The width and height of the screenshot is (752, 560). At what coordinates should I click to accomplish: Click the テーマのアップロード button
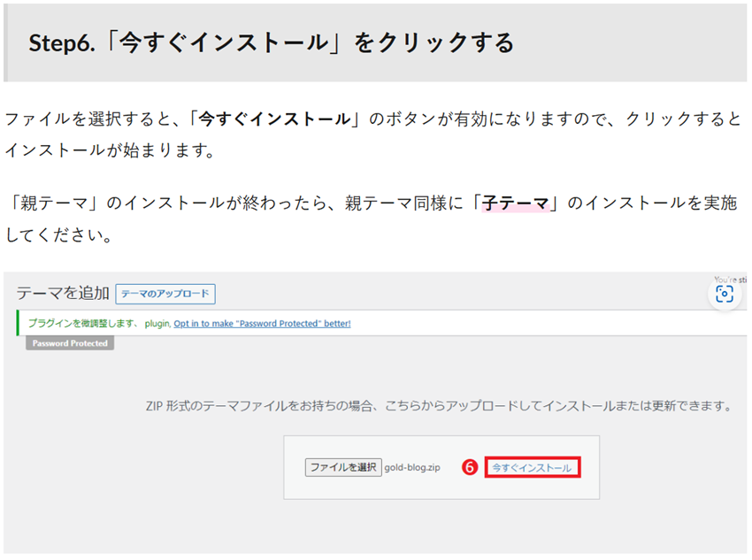tap(165, 295)
